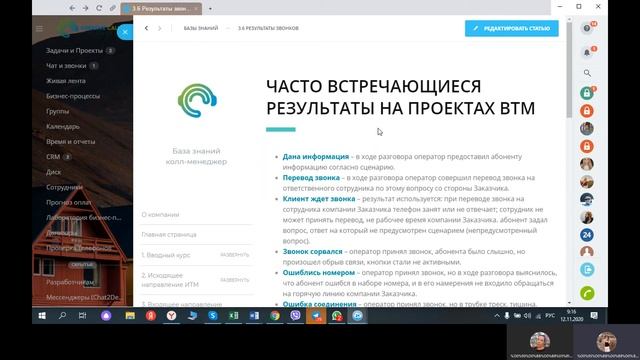Go forward with the article right chevron
The image size is (640, 360).
160,28
